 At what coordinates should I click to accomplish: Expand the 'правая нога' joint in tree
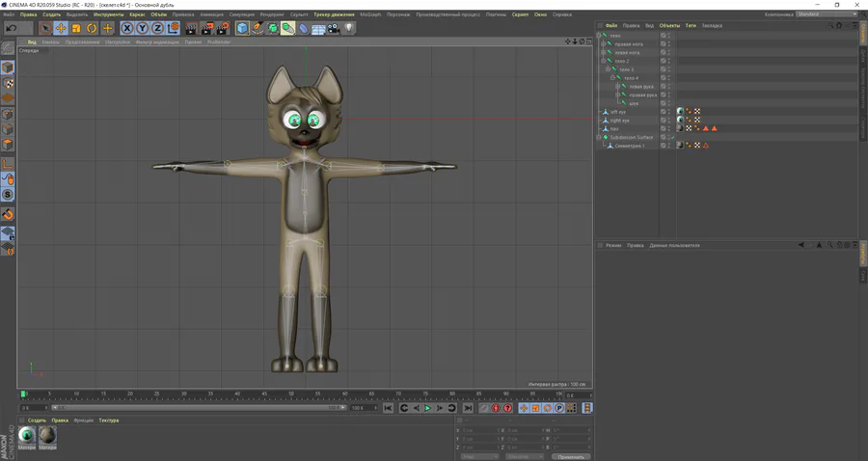coord(603,43)
